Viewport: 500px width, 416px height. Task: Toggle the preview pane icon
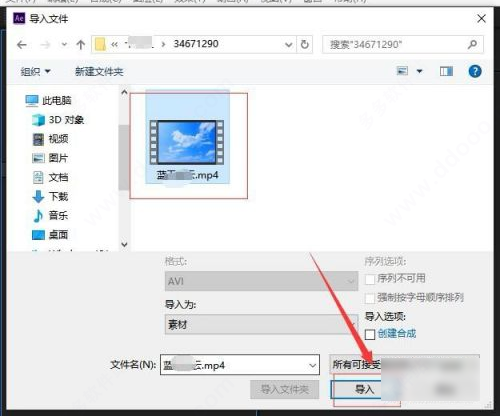(446, 71)
